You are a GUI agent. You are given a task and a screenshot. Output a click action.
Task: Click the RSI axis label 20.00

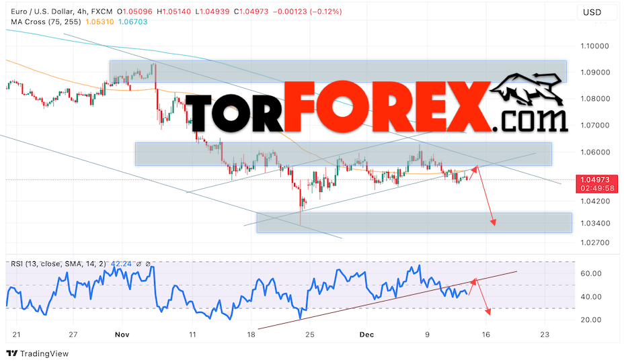tap(591, 320)
